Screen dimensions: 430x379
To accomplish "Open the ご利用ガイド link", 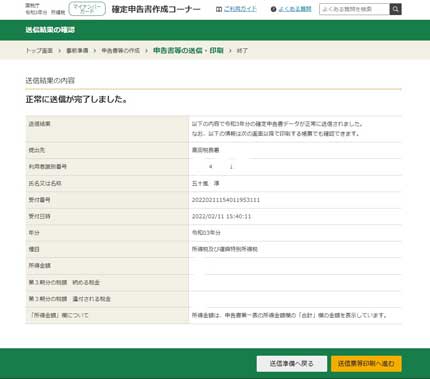I will pyautogui.click(x=240, y=9).
